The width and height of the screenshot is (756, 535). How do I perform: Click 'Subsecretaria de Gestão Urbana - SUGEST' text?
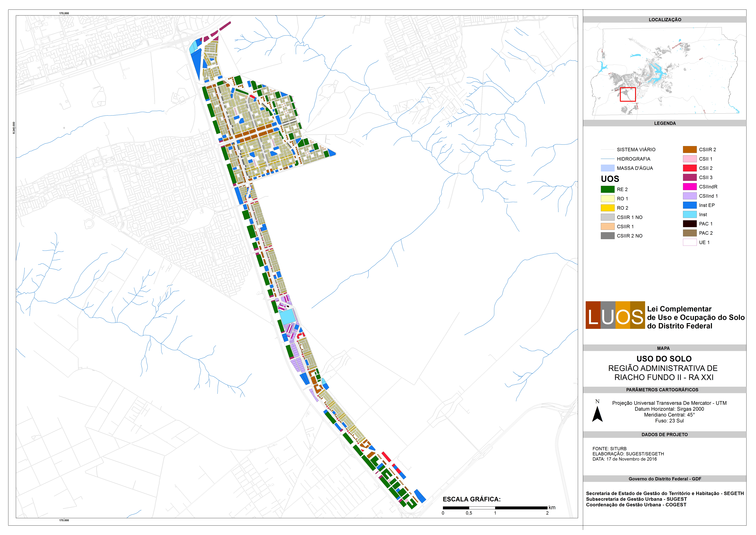click(x=636, y=499)
